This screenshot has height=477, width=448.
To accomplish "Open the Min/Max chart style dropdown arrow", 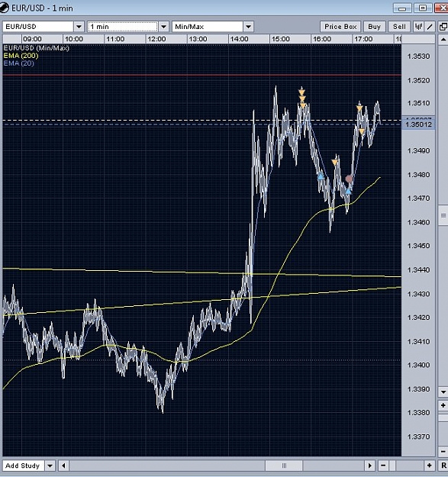I will tap(249, 27).
